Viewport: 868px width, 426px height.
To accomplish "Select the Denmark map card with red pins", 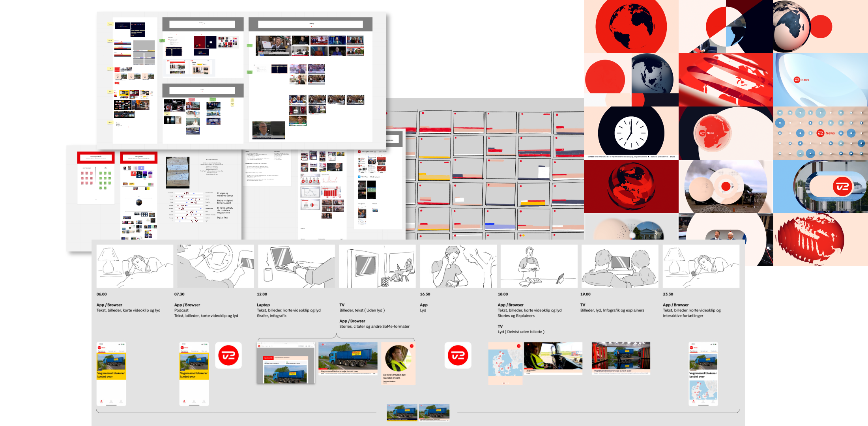I will [x=505, y=364].
